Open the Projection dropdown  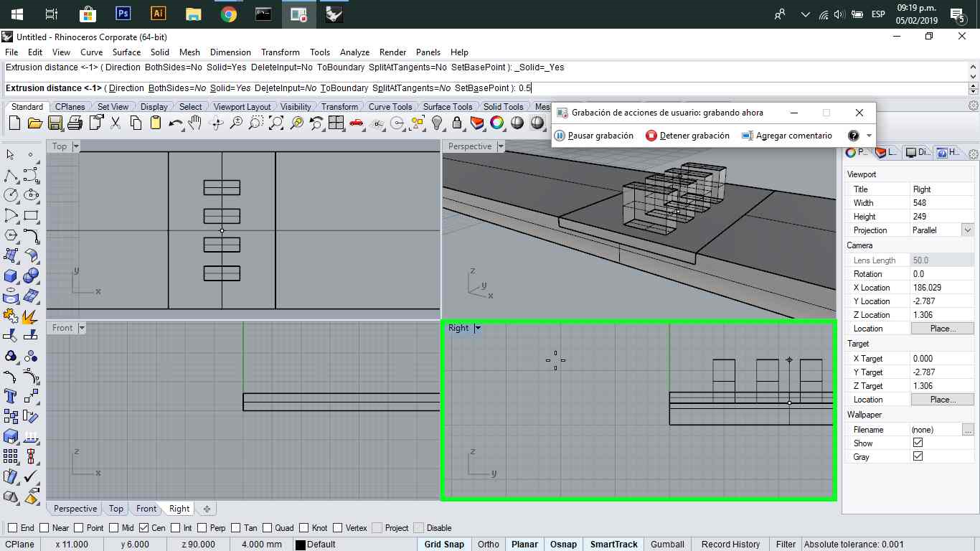point(968,230)
